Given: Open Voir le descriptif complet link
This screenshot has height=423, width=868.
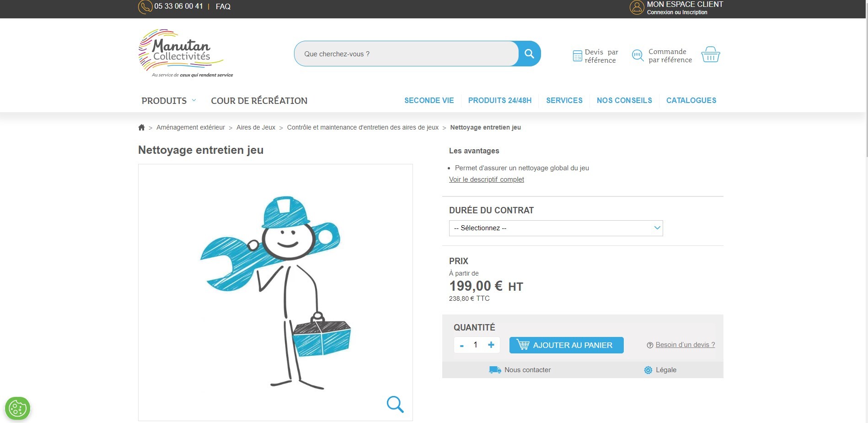Looking at the screenshot, I should pos(486,179).
